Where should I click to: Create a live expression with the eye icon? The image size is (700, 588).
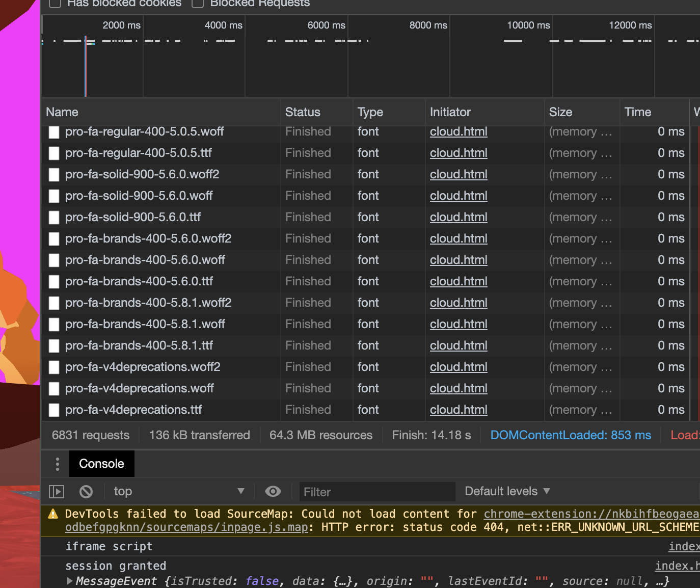pyautogui.click(x=273, y=491)
